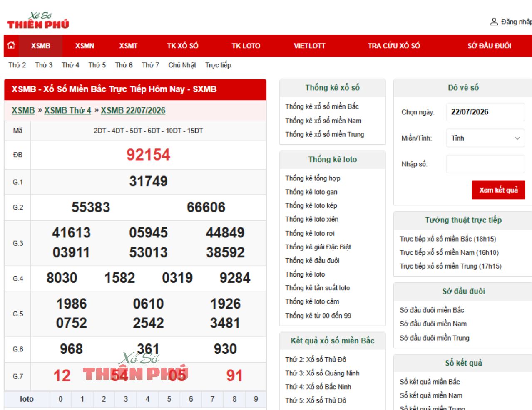Click the Nhập số input field
The height and width of the screenshot is (410, 532).
click(485, 164)
